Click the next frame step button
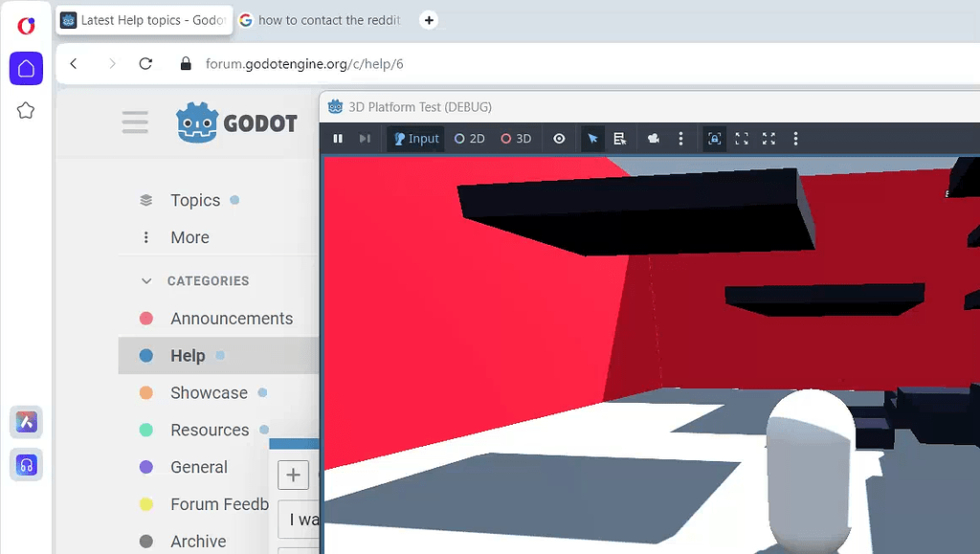Viewport: 980px width, 554px height. pos(365,139)
